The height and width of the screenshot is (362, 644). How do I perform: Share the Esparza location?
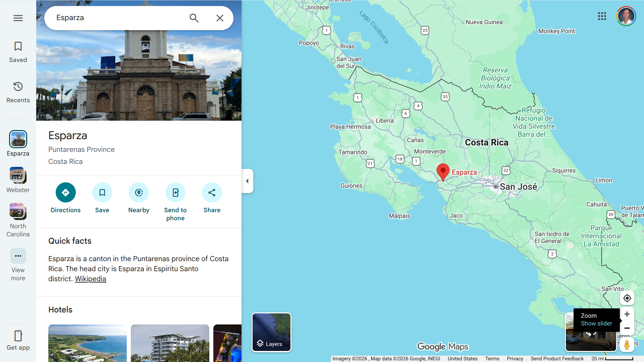pyautogui.click(x=212, y=192)
